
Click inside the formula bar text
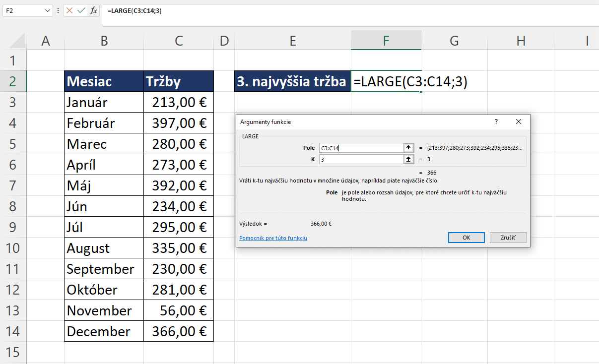tap(134, 10)
